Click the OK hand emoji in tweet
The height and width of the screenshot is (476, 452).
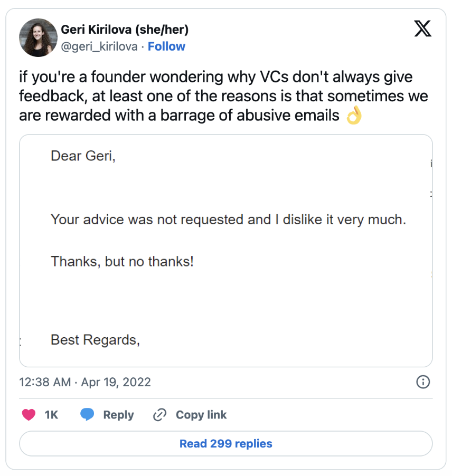tap(353, 115)
